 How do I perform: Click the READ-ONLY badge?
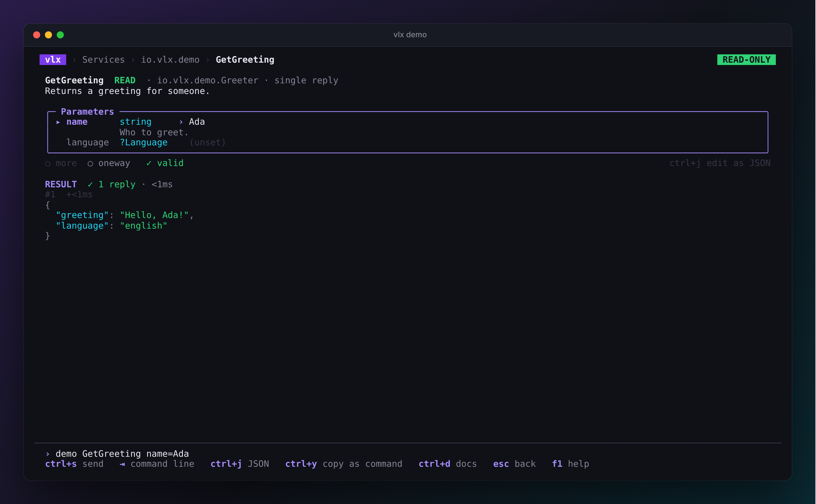[x=746, y=60]
